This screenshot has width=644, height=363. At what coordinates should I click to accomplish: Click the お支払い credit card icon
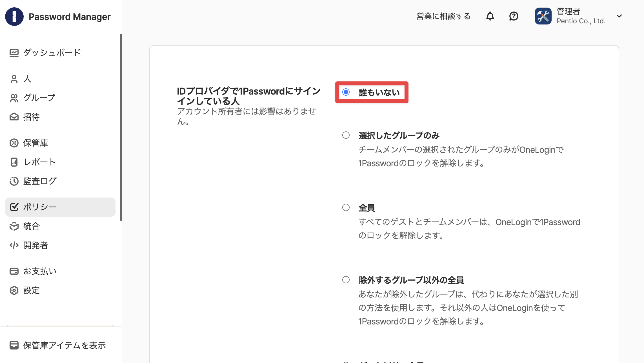tap(14, 271)
